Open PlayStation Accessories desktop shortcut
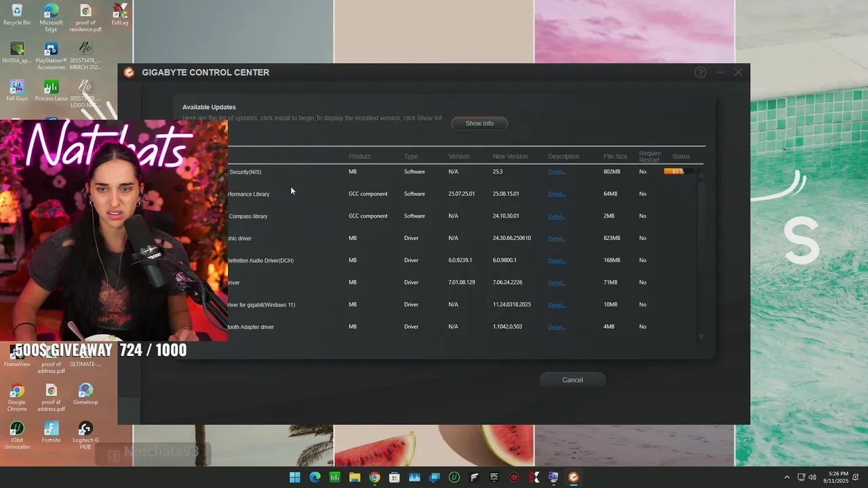 click(51, 56)
